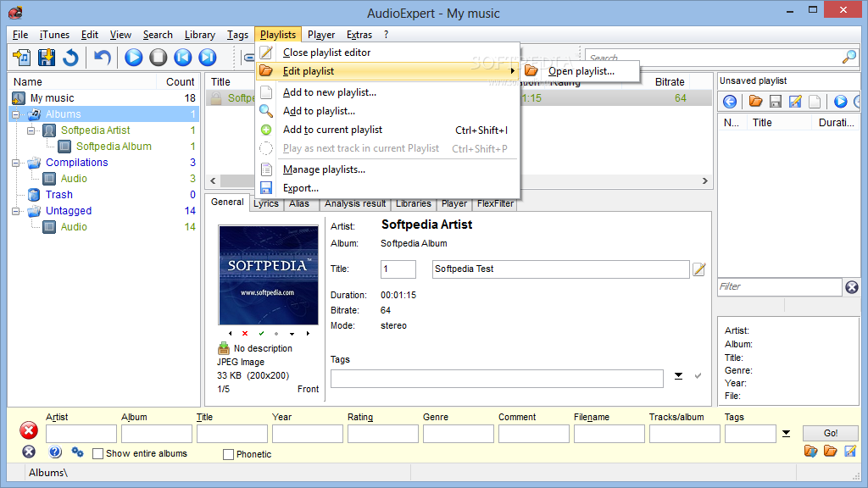Show previous cover with the left arrow
868x488 pixels.
(x=231, y=334)
